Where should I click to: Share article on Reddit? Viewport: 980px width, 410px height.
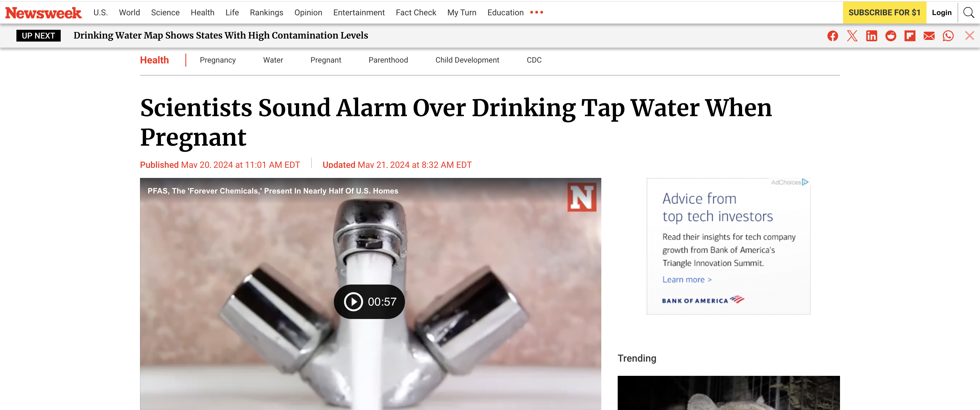[x=891, y=36]
